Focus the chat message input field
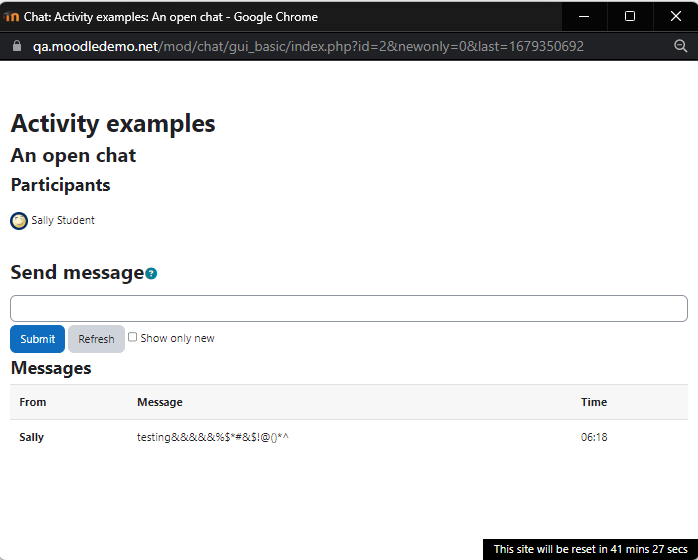 349,308
